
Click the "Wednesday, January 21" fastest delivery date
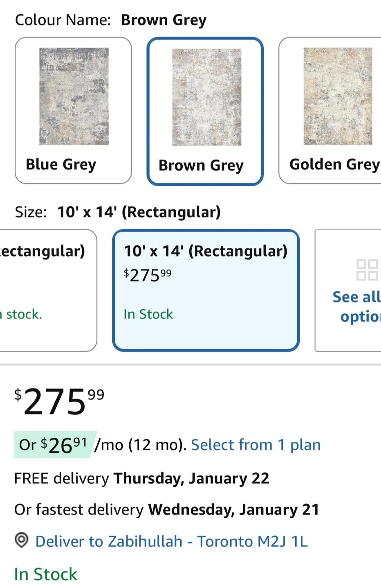(x=233, y=510)
